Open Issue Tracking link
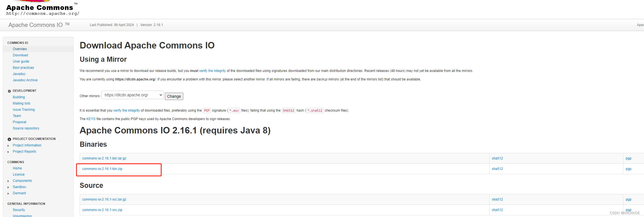The height and width of the screenshot is (217, 644). tap(24, 110)
